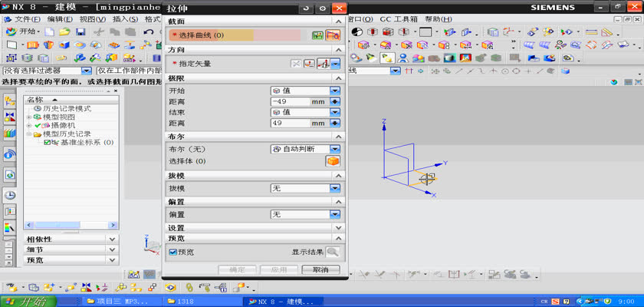Image resolution: width=644 pixels, height=307 pixels.
Task: Open the 编辑(E) menu
Action: point(60,19)
